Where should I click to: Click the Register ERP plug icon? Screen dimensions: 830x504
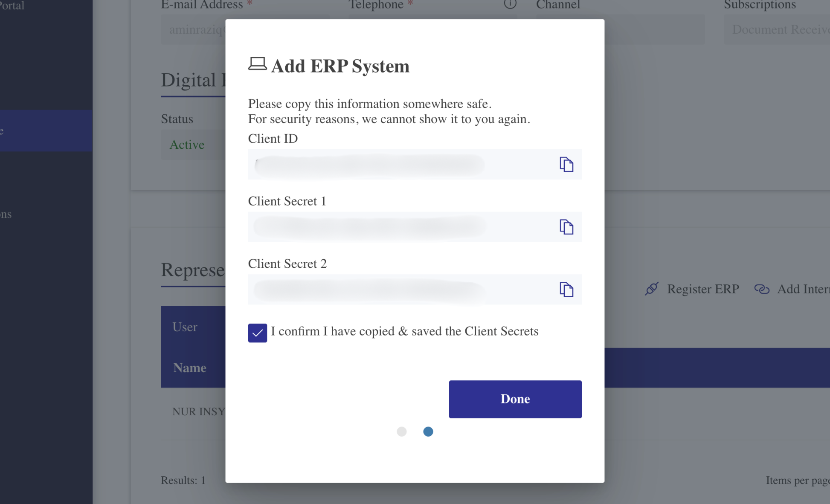(651, 289)
